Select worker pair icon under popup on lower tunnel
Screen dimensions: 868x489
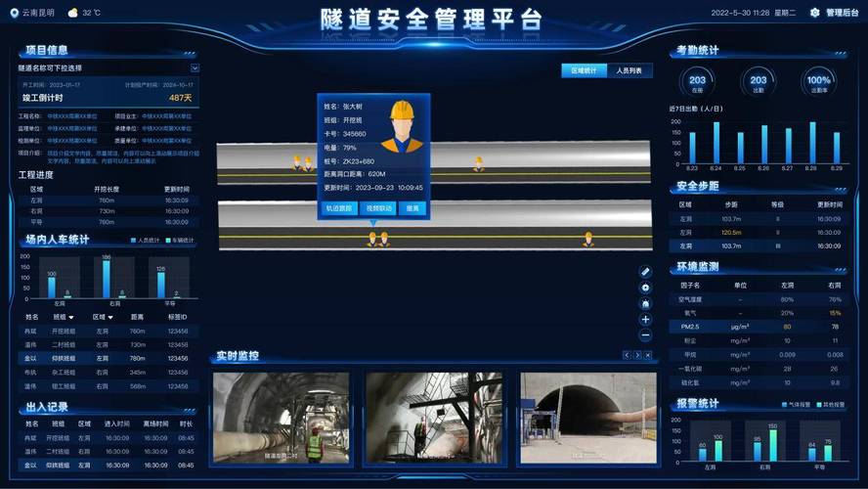(x=378, y=240)
